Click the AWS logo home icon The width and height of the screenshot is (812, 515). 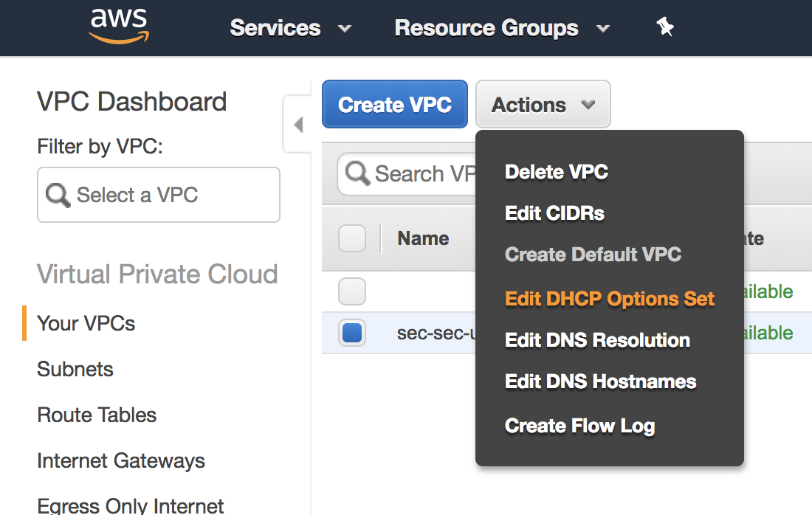coord(119,27)
